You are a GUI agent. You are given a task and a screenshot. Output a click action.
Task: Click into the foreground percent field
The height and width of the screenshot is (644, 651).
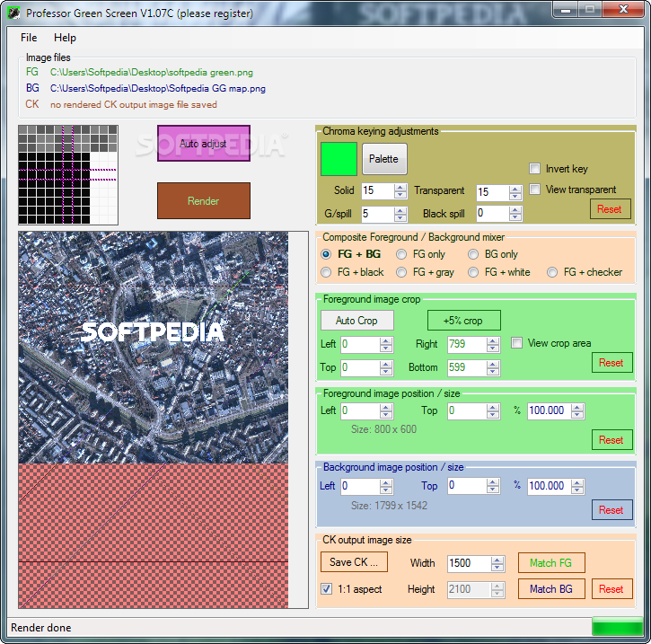pos(550,410)
